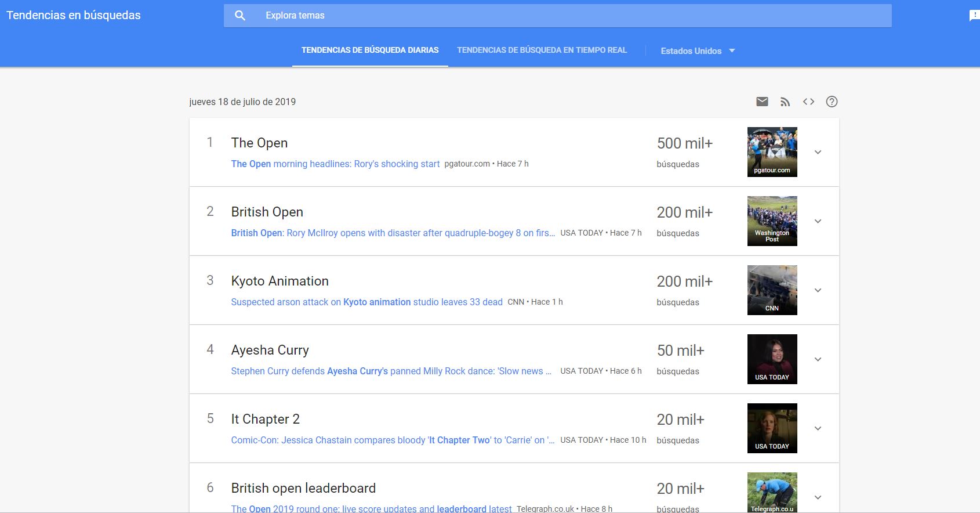Open the embed code icon

point(808,102)
